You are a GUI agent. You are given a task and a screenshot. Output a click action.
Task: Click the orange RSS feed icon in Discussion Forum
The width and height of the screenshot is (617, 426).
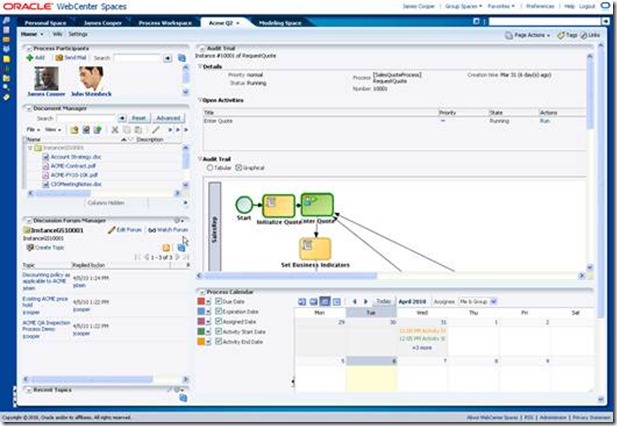[166, 247]
